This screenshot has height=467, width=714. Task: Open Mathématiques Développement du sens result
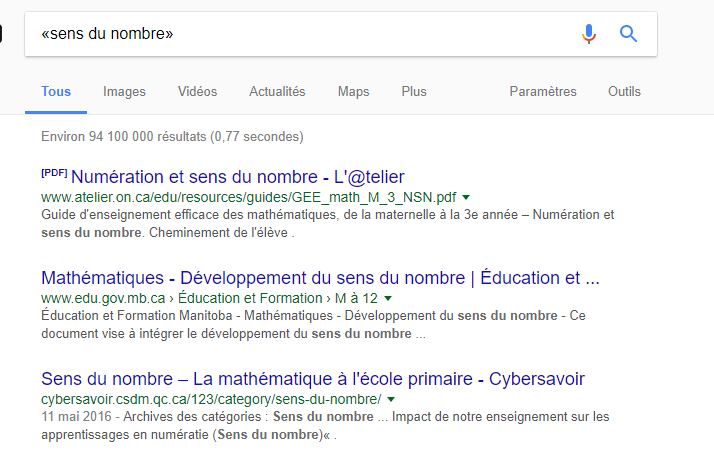coord(321,278)
